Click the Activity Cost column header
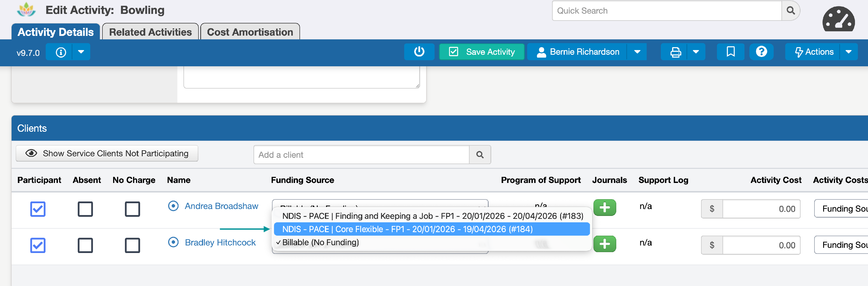Screen dimensions: 868x286 pos(776,180)
